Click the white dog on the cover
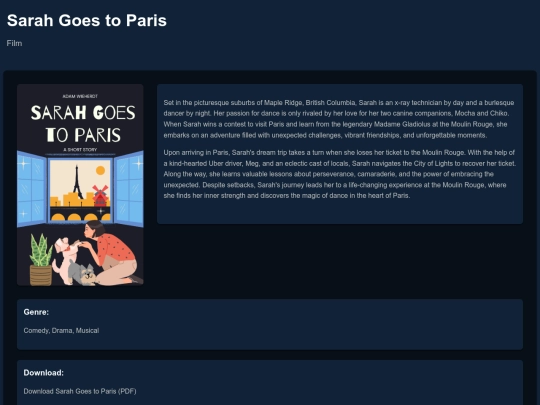This screenshot has width=540, height=405. (66, 259)
